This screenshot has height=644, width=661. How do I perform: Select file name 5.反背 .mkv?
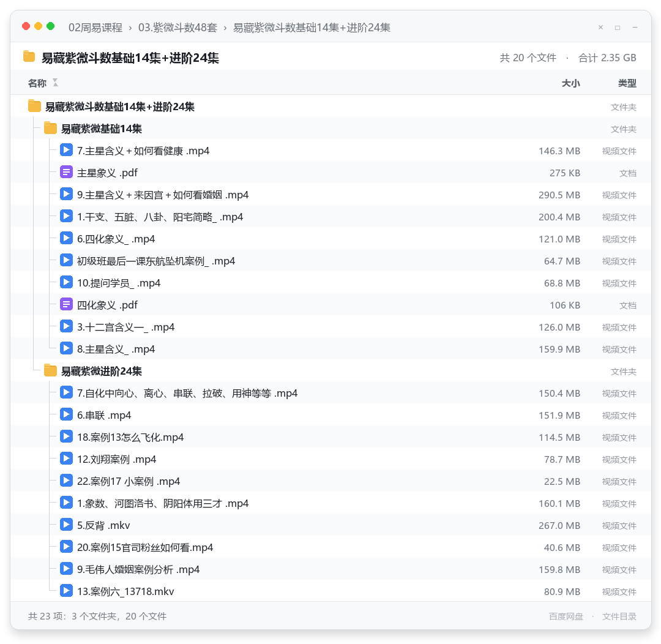[x=103, y=525]
